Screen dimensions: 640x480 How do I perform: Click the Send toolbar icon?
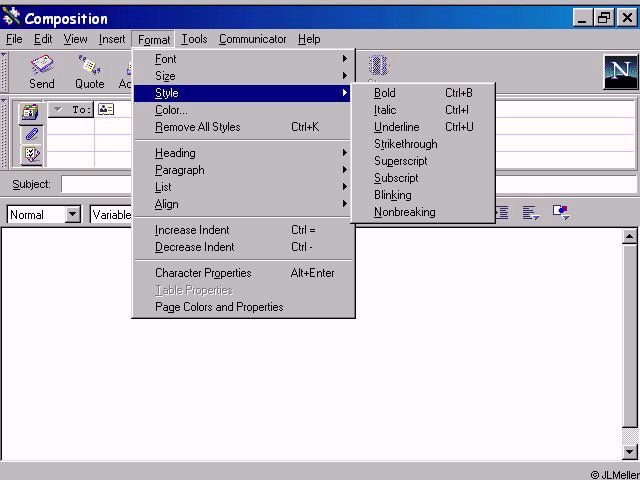(42, 71)
